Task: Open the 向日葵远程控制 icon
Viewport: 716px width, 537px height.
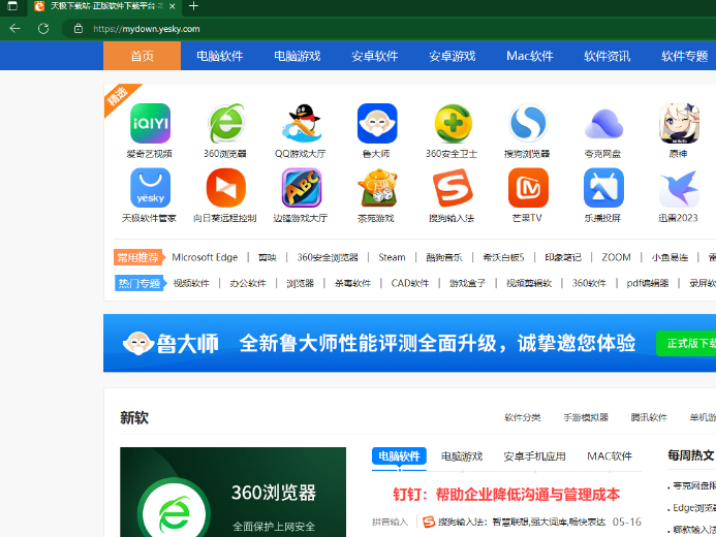Action: pyautogui.click(x=226, y=188)
